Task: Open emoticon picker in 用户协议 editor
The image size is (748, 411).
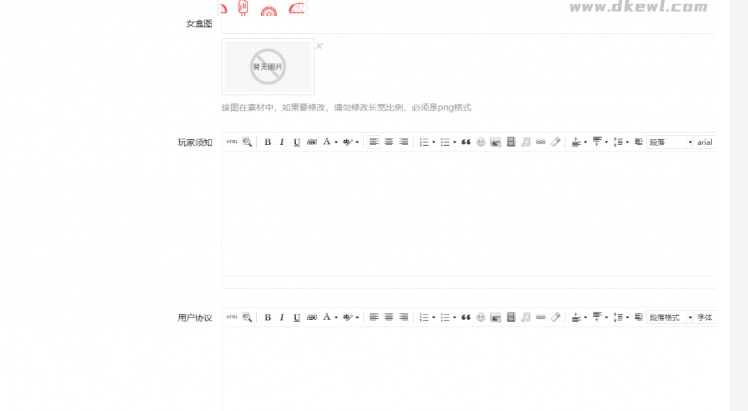Action: tap(481, 317)
